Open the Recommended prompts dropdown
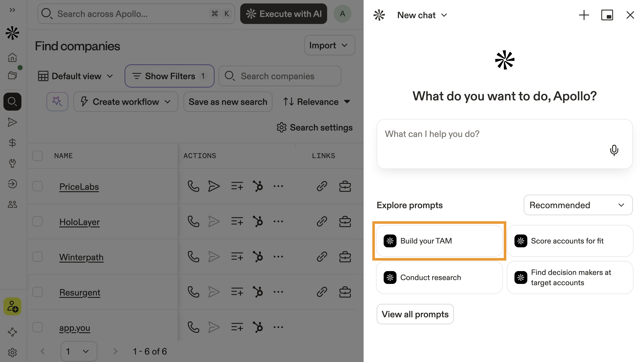Image resolution: width=644 pixels, height=362 pixels. click(x=578, y=205)
